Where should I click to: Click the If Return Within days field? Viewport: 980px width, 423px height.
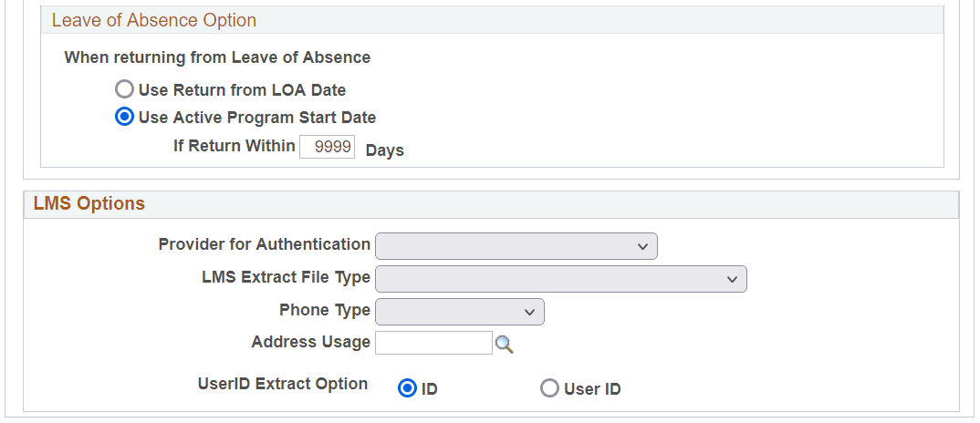(327, 147)
